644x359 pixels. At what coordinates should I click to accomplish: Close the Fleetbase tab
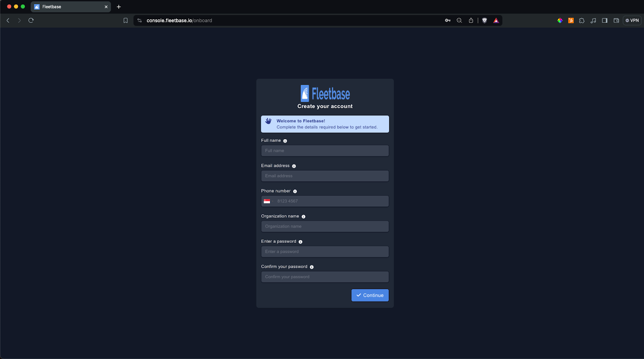click(x=106, y=7)
